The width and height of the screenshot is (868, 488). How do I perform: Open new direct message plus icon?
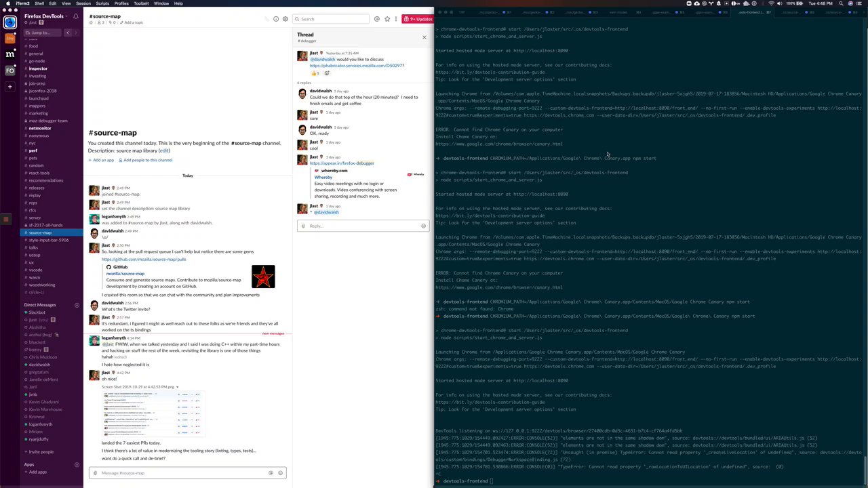pyautogui.click(x=77, y=305)
